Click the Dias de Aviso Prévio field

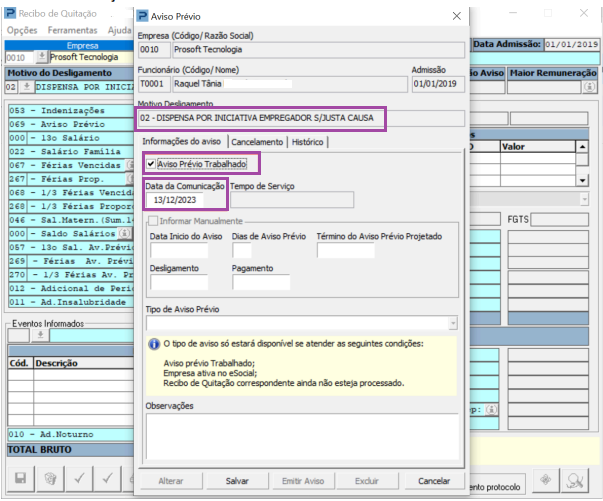tap(242, 250)
